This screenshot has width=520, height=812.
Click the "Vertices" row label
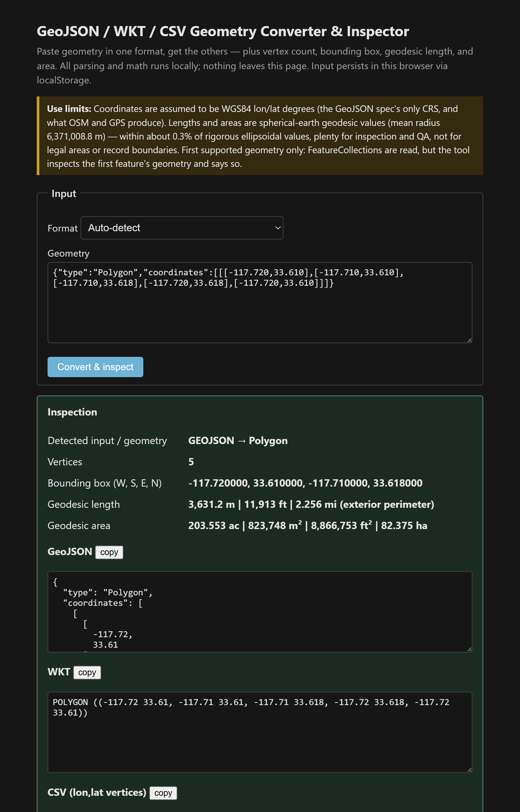click(x=65, y=462)
